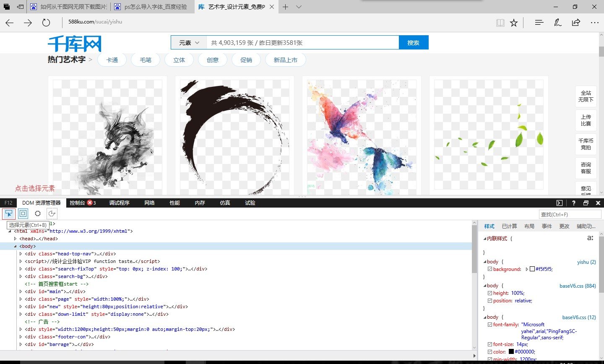Screen dimensions: 604x364
Task: Toggle the DOM element highlight box icon
Action: click(23, 213)
